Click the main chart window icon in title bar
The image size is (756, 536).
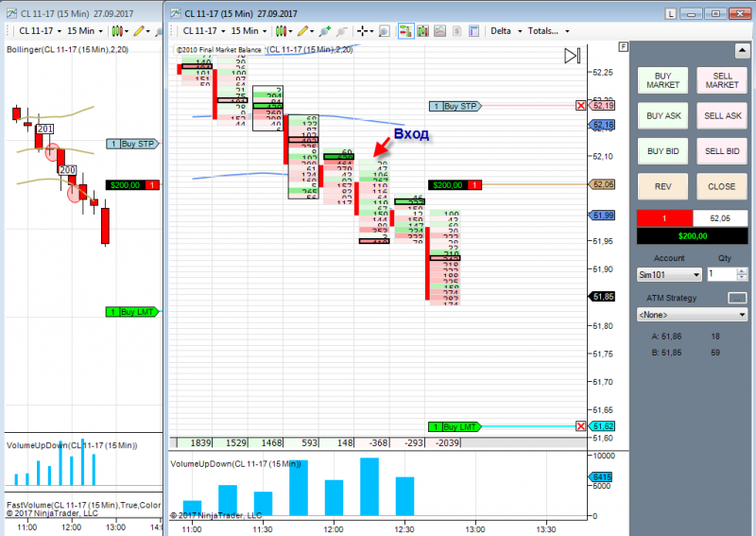176,13
